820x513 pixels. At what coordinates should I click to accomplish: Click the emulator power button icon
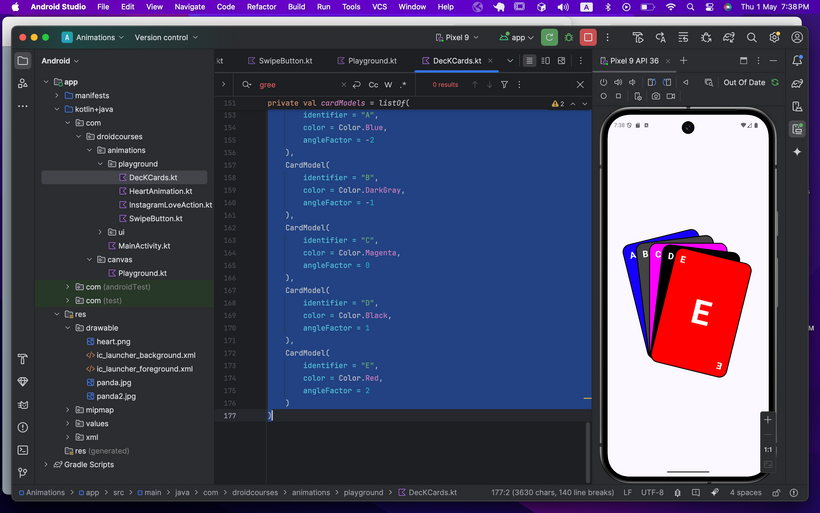(603, 83)
